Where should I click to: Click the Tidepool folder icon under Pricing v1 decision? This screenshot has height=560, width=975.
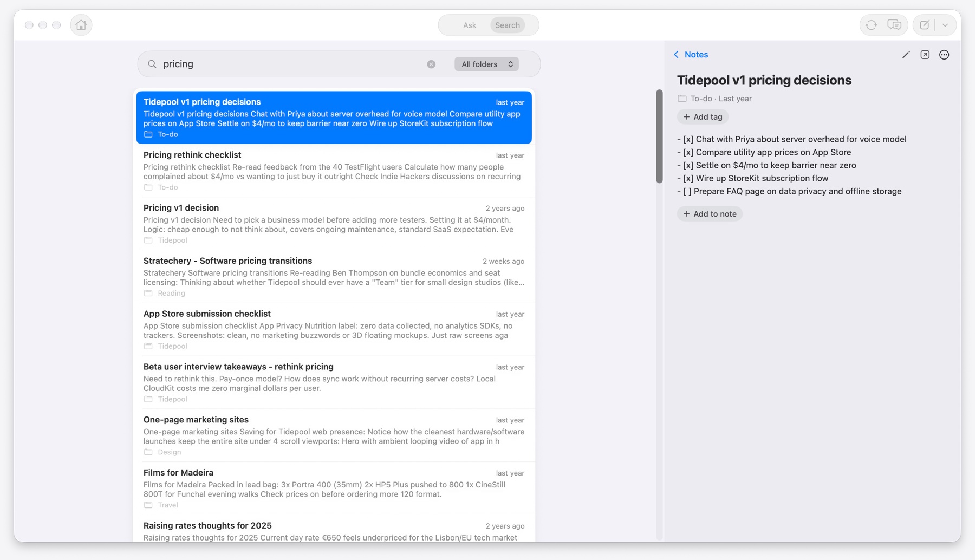click(148, 240)
